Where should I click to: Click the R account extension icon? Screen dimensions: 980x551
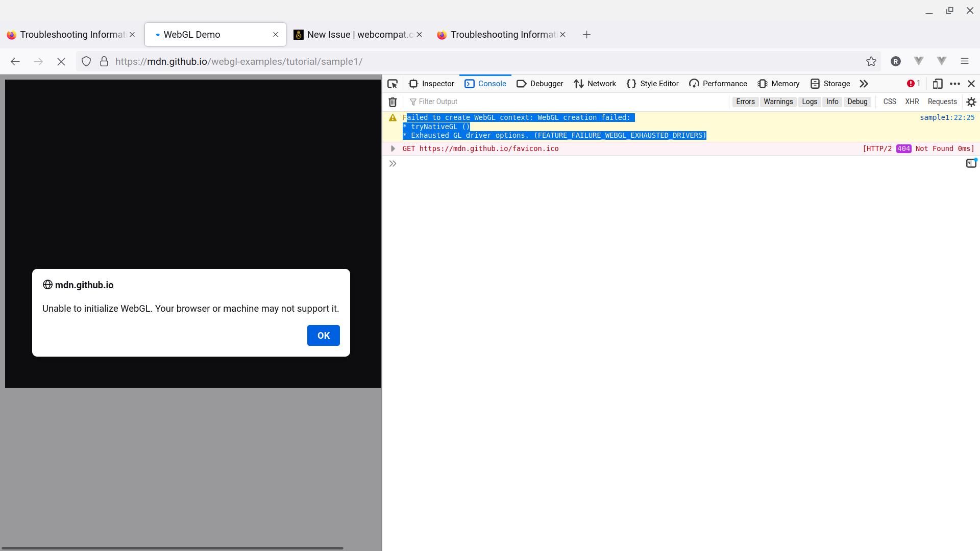tap(896, 61)
